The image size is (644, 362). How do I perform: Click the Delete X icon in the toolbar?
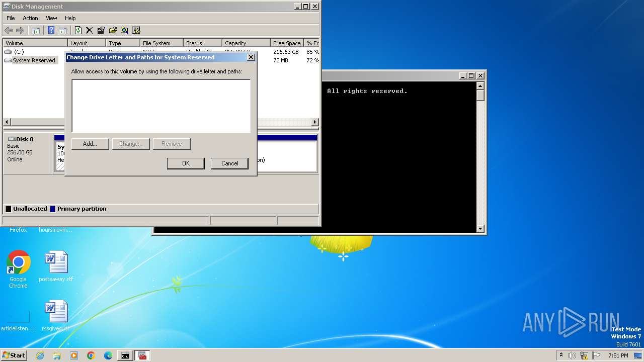click(x=90, y=30)
